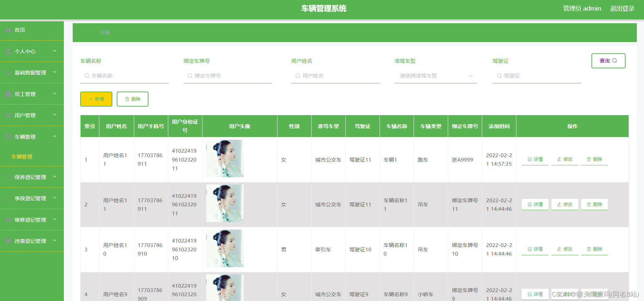This screenshot has height=301, width=644.
Task: Click the icon beside 员工管理
Action: (9, 94)
